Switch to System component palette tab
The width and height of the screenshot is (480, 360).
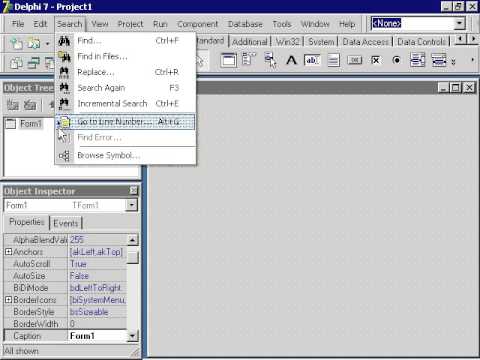pyautogui.click(x=321, y=42)
